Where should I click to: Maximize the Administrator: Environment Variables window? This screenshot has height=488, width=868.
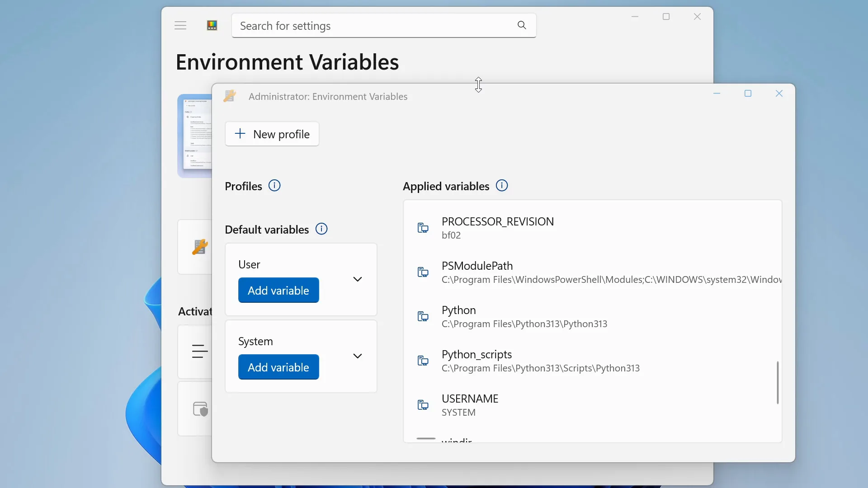[748, 94]
